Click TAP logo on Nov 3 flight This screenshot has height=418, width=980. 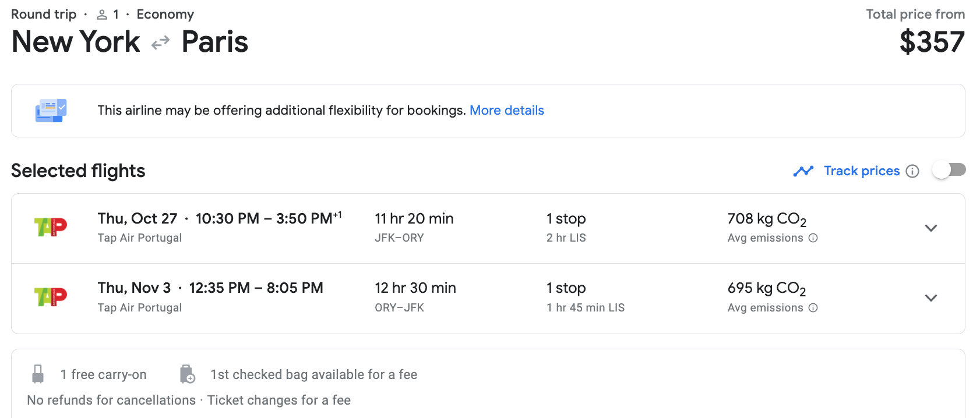coord(51,297)
